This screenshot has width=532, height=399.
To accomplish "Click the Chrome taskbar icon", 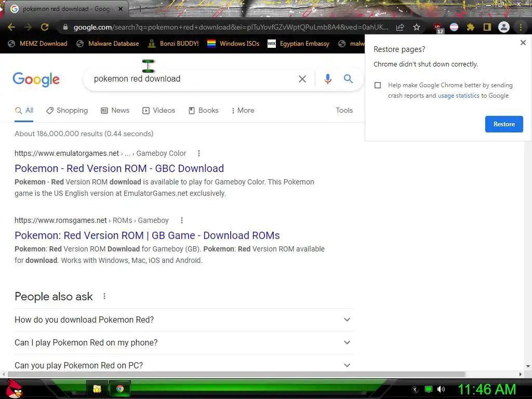I will point(120,389).
